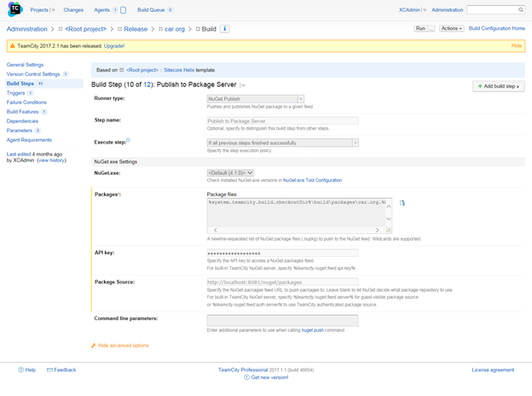Open the Administration top link
The image size is (532, 396).
coord(448,10)
